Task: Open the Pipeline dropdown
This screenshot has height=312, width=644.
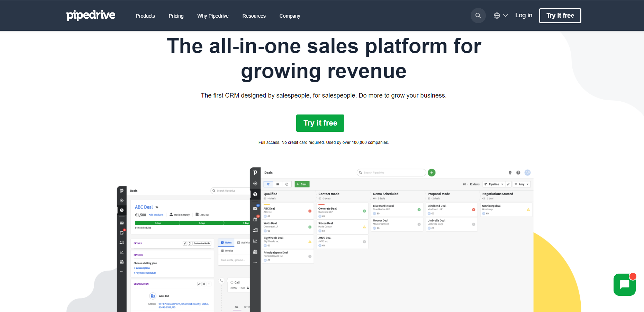Action: (x=494, y=184)
